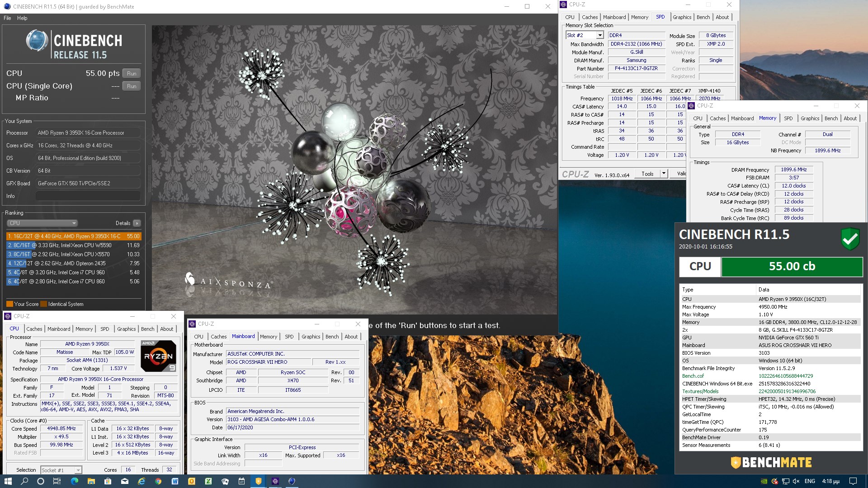Run the CPU Single Core benchmark
The width and height of the screenshot is (868, 488).
click(x=132, y=86)
